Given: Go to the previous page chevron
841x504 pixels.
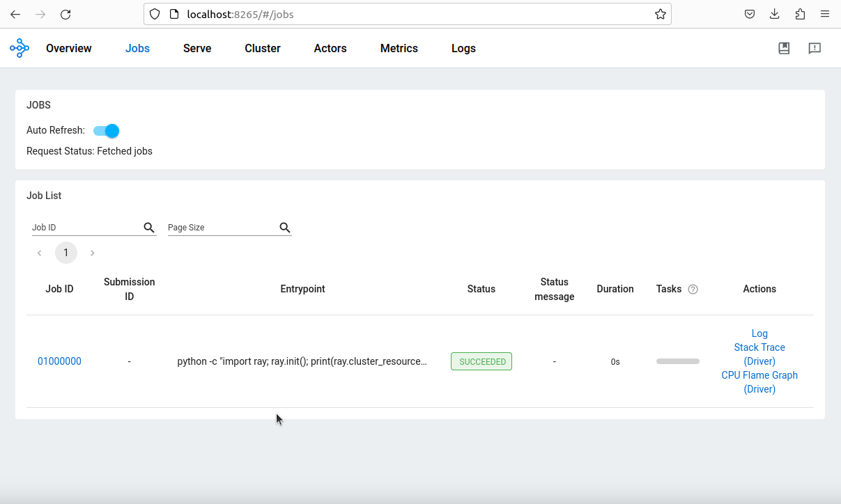Looking at the screenshot, I should [40, 253].
